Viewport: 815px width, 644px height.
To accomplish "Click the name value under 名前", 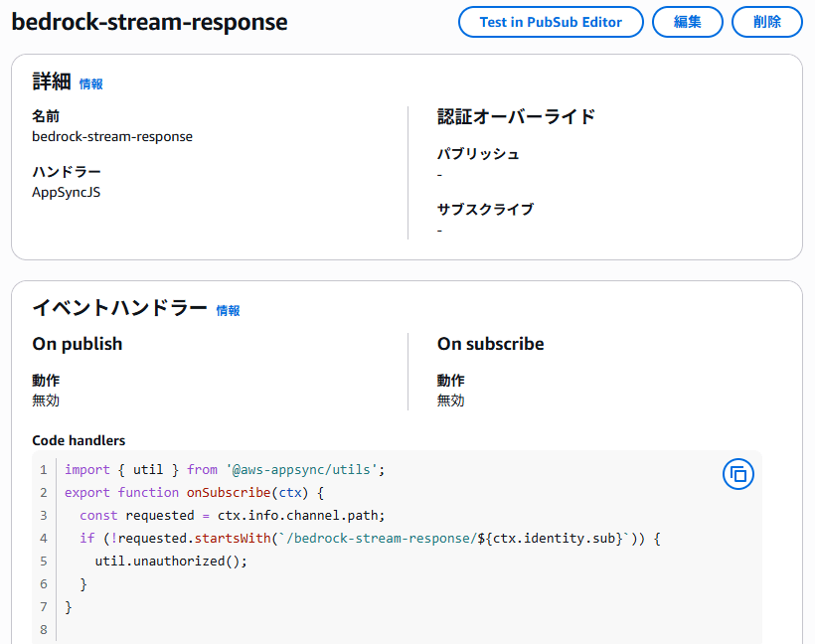I will coord(112,137).
